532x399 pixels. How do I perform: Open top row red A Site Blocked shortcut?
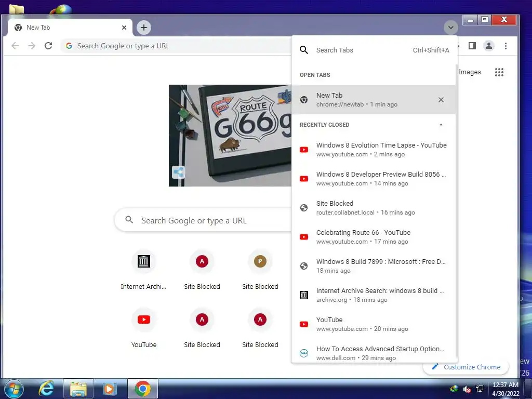pos(202,271)
